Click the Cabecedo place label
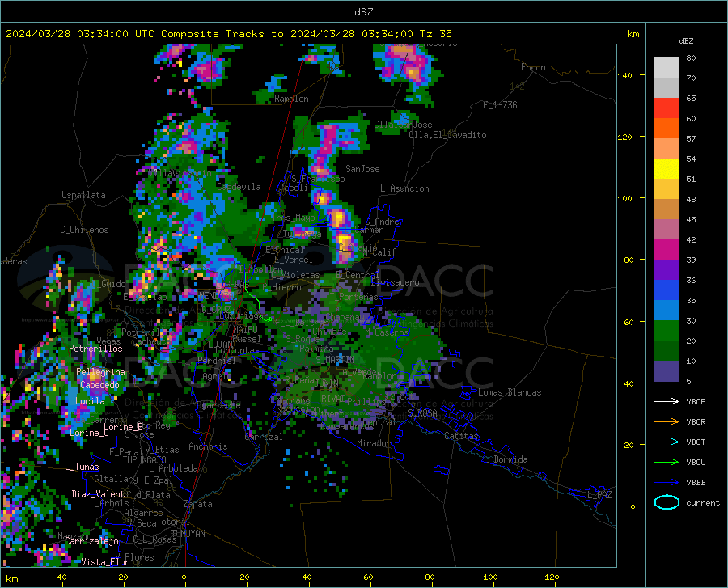Screen dimensions: 728x588 click(x=99, y=385)
